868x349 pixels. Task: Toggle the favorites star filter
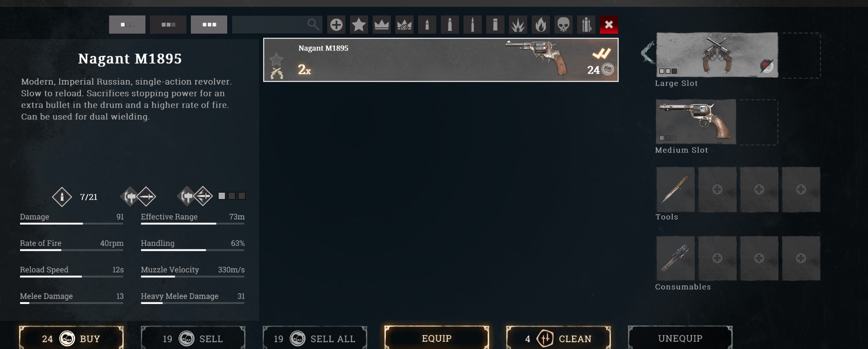click(359, 25)
